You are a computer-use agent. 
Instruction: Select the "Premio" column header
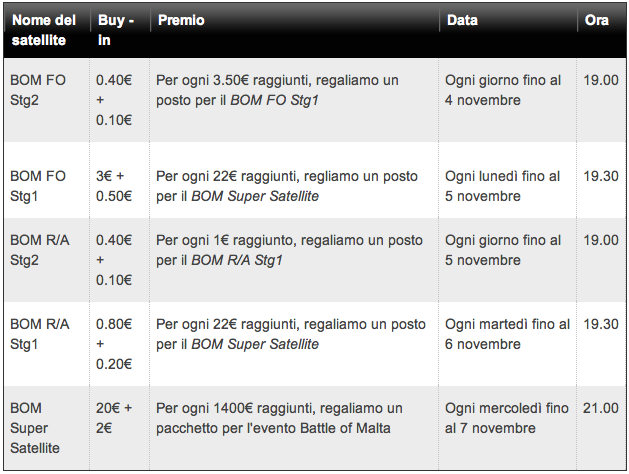point(181,20)
